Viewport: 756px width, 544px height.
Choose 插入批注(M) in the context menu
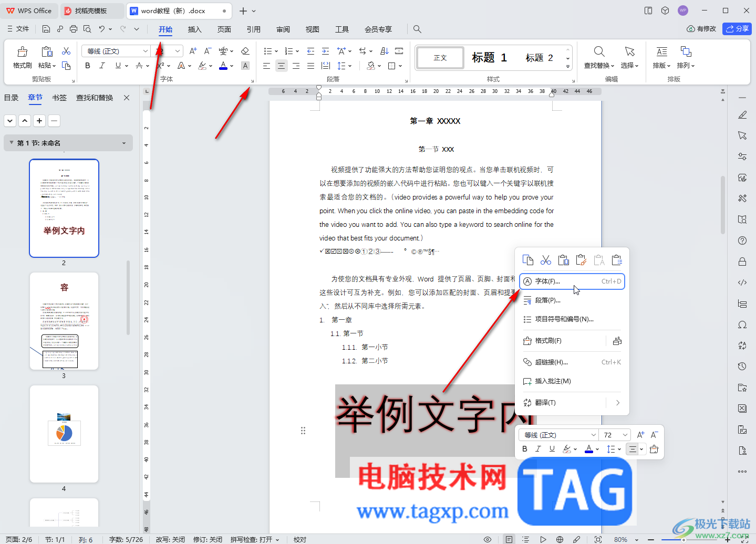(572, 381)
